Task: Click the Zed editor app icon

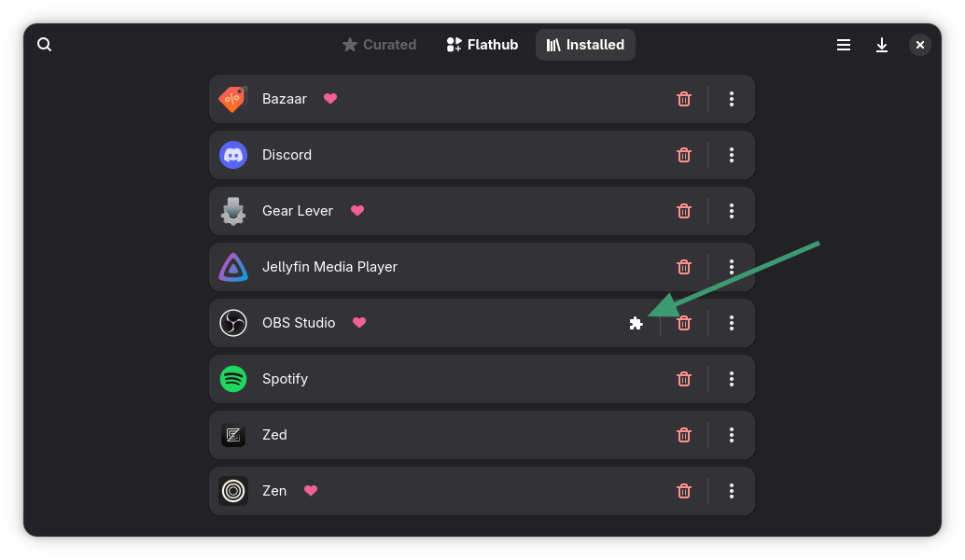Action: point(233,435)
